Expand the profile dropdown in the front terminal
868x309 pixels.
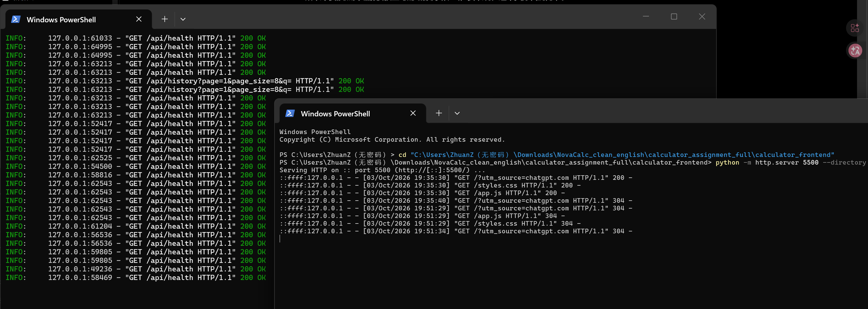[x=457, y=113]
